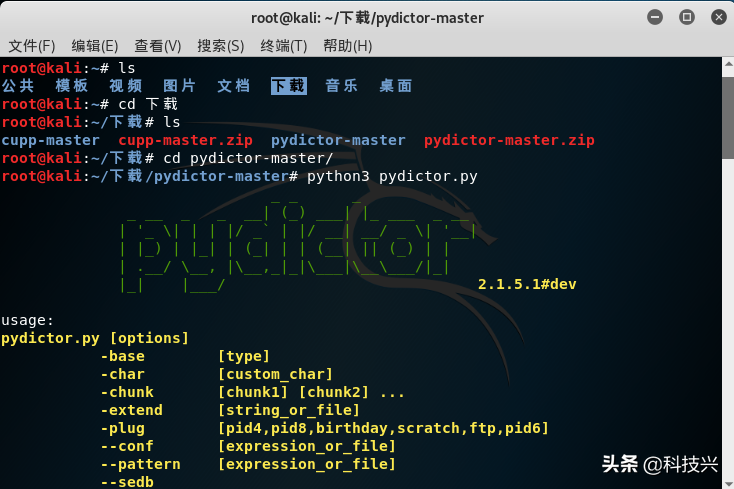Open the 终端(T) menu

point(284,46)
